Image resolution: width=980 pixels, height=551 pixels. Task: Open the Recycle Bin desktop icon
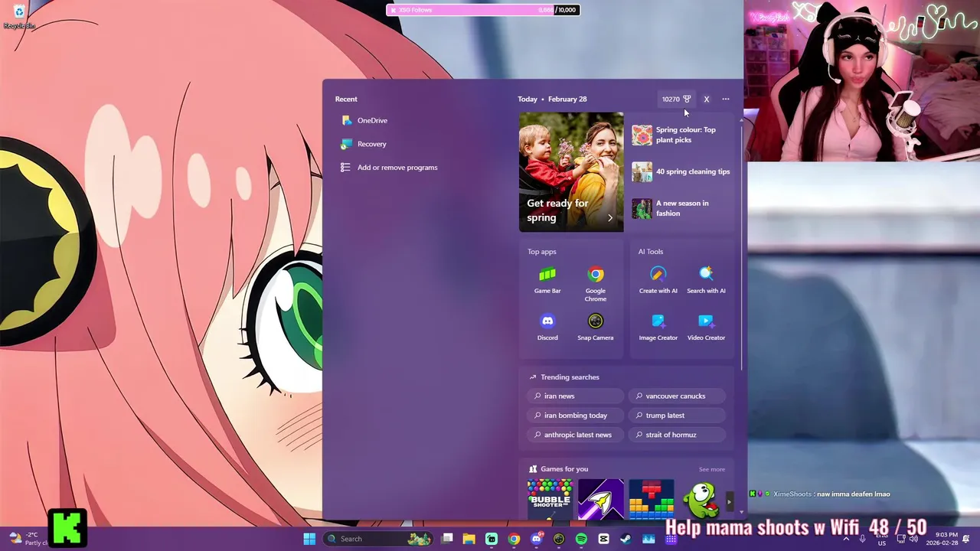[19, 16]
